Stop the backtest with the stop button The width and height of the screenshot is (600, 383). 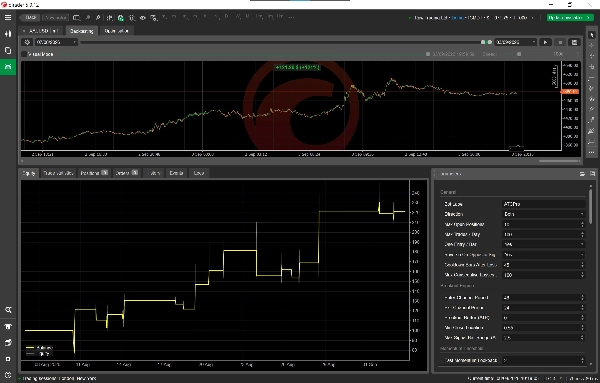560,42
